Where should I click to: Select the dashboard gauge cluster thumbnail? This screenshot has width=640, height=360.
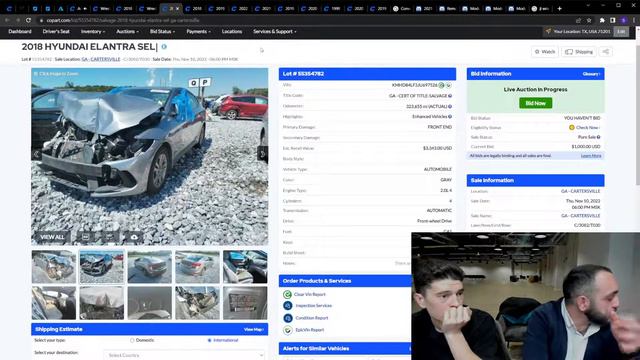pos(149,303)
